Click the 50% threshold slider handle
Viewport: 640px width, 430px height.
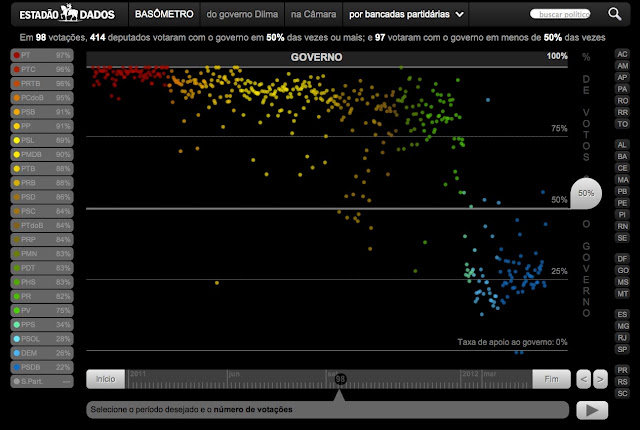click(586, 193)
